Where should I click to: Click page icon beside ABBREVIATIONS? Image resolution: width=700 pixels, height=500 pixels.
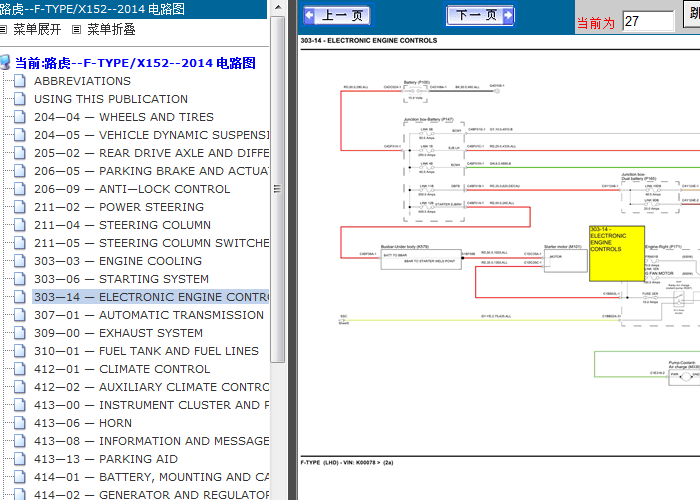pos(20,81)
